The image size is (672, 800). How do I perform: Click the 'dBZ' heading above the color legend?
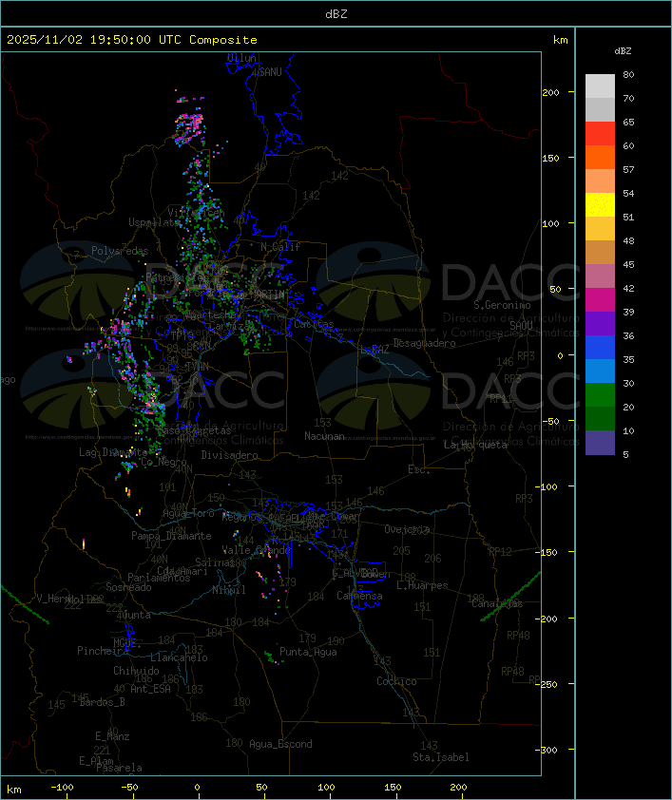pos(623,51)
